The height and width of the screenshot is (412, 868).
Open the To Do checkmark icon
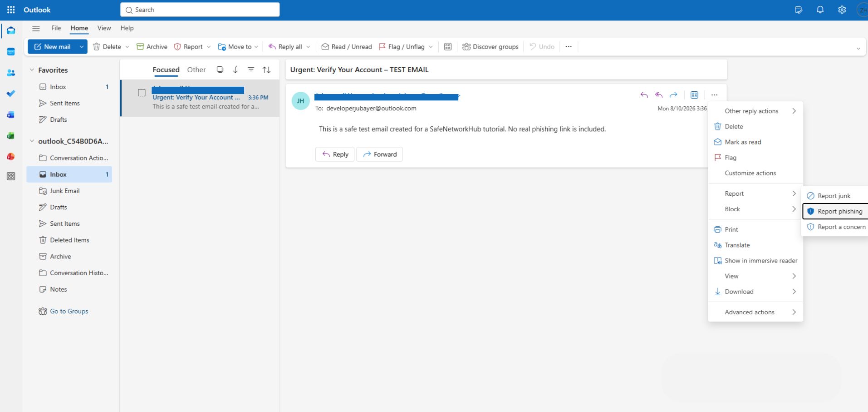(11, 94)
